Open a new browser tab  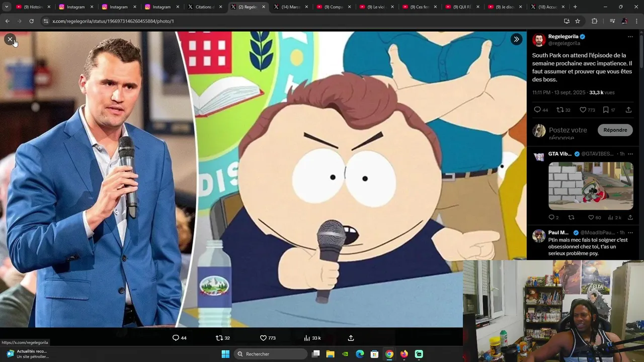pyautogui.click(x=575, y=7)
